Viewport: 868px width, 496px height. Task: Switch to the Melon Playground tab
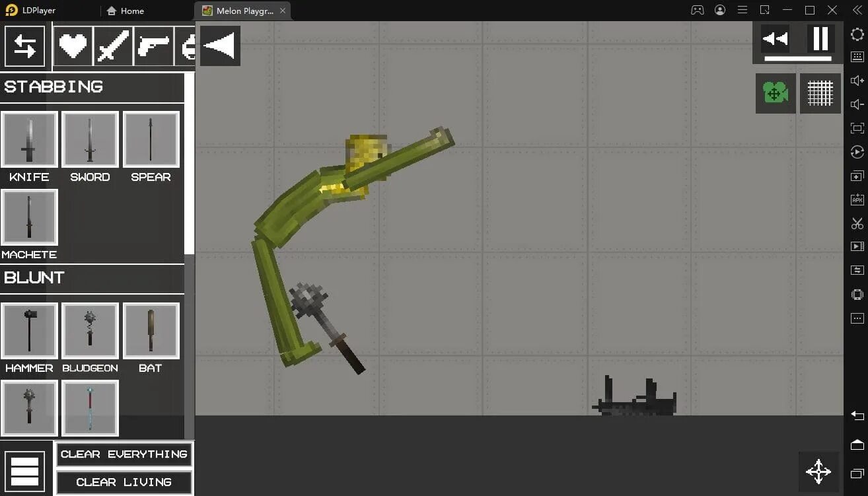click(x=237, y=11)
